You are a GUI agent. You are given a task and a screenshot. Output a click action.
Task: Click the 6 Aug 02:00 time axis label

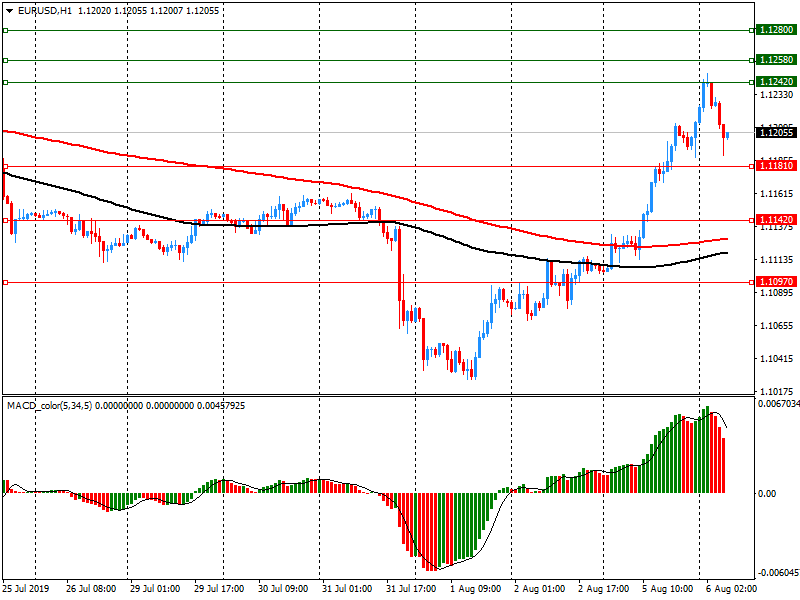tap(731, 589)
